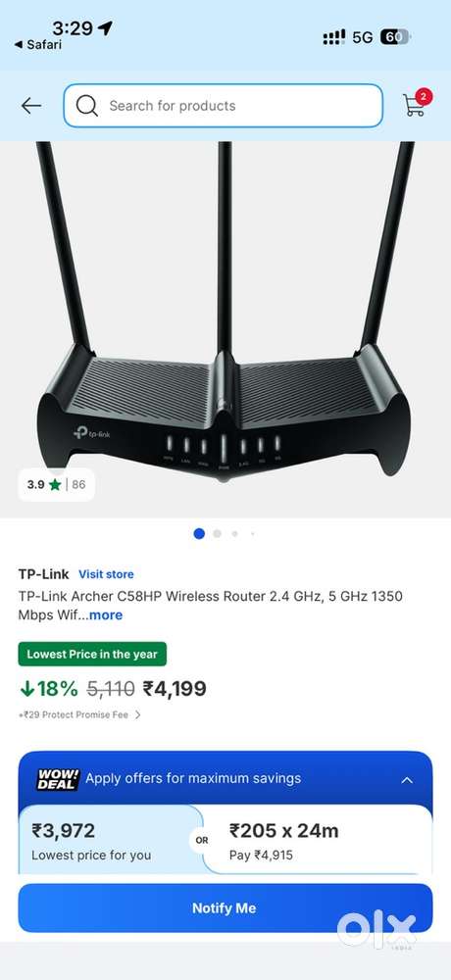The height and width of the screenshot is (980, 451).
Task: Click the green rating star badge
Action: [56, 484]
